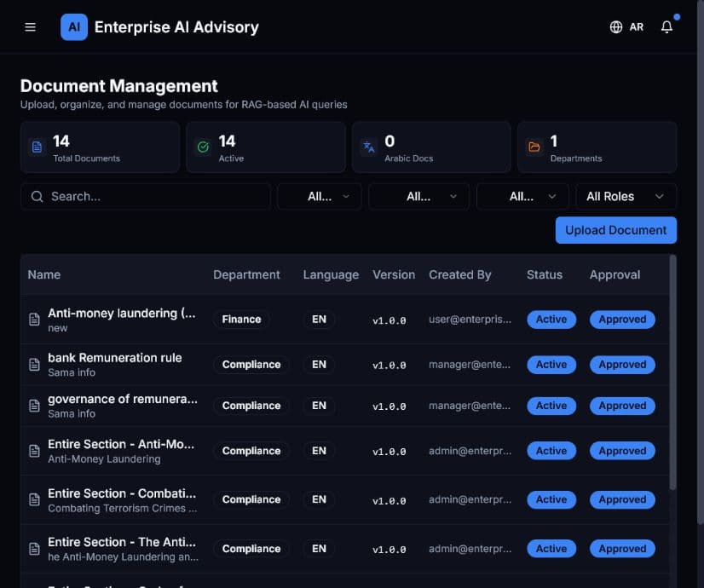Click the green Active checkmark icon
Viewport: 704px width, 588px height.
[203, 147]
